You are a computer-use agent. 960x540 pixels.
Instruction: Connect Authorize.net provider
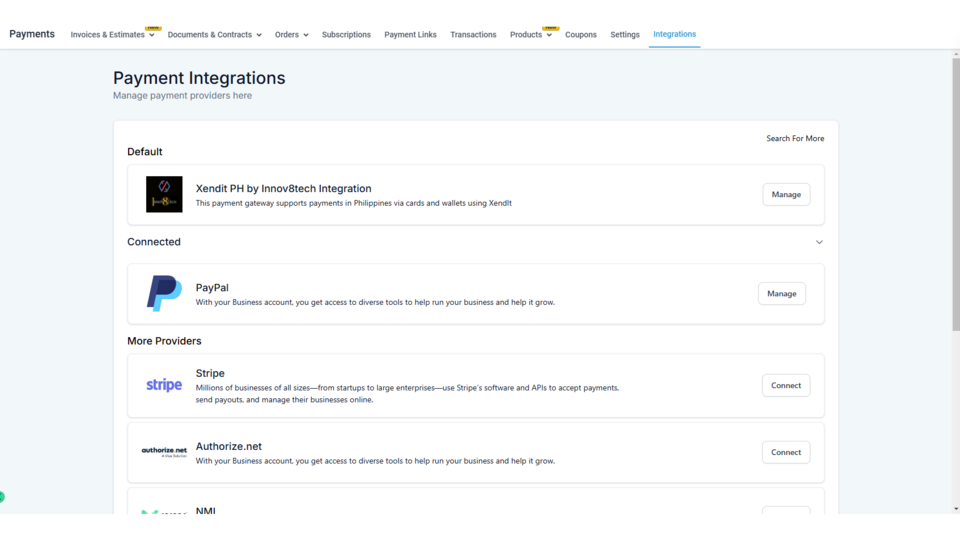coord(786,452)
